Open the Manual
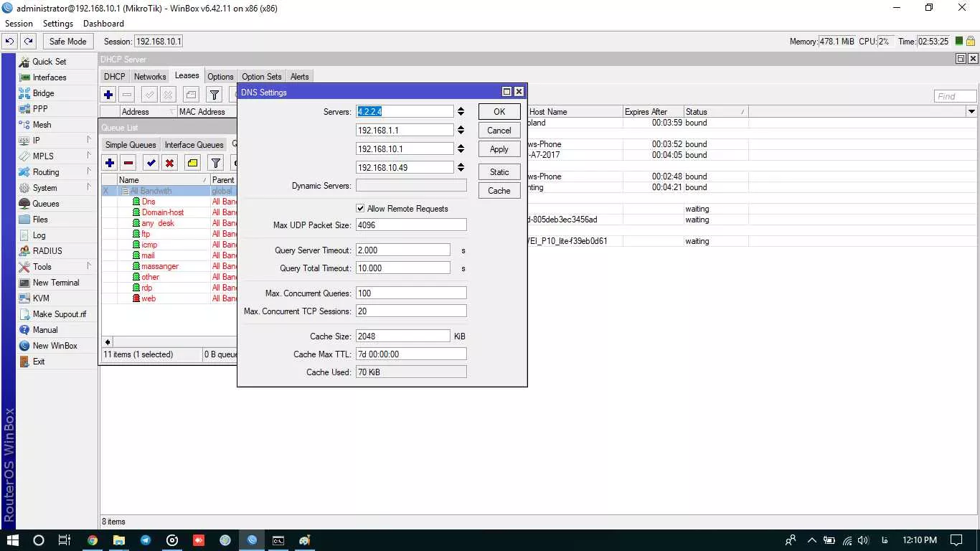This screenshot has height=551, width=980. [x=45, y=330]
